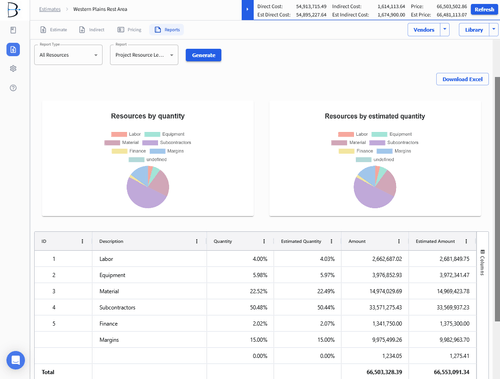The image size is (500, 379).
Task: Open the help question mark icon
Action: coord(13,88)
